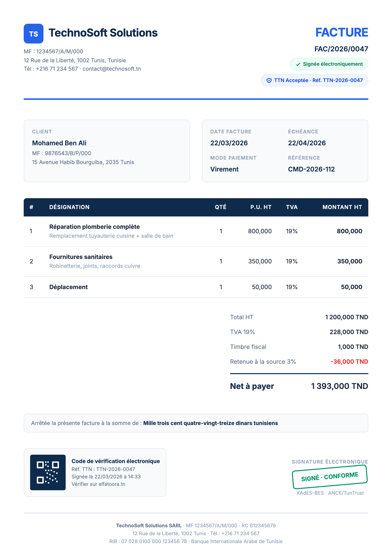Click the SIGNÉ · CONFORME stamp
This screenshot has width=392, height=555.
(330, 477)
